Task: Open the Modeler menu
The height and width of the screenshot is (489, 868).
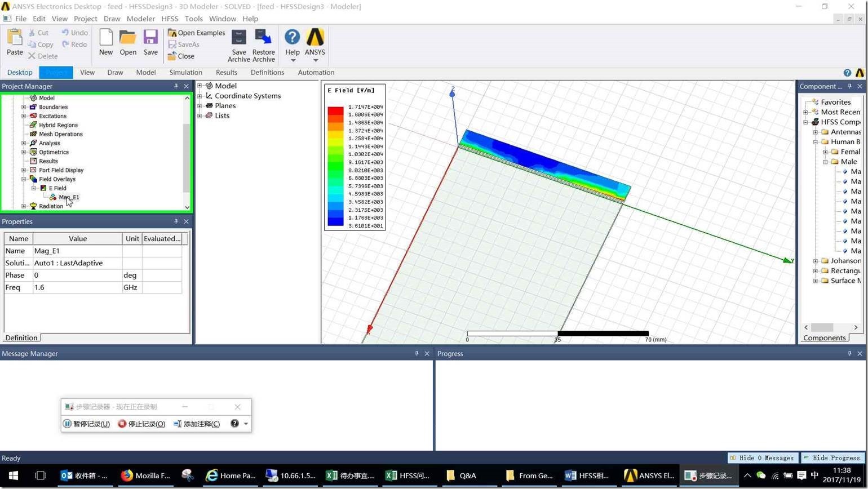Action: pyautogui.click(x=141, y=19)
